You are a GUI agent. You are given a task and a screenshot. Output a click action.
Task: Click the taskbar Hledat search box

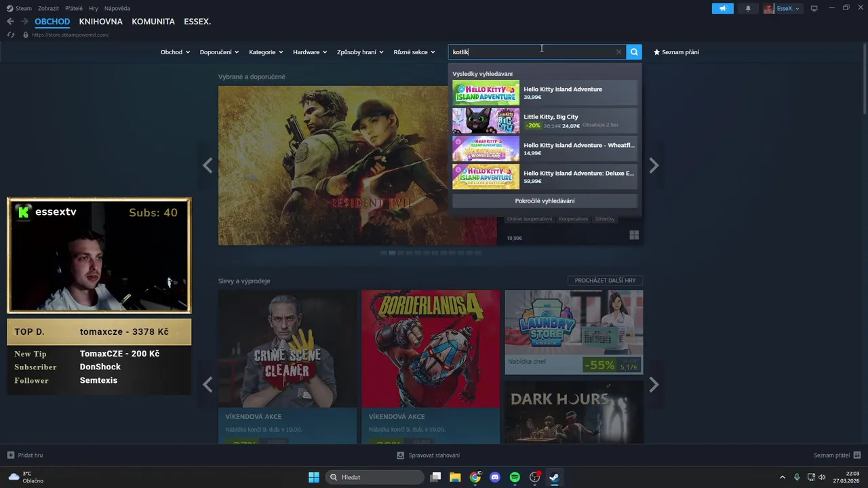375,477
